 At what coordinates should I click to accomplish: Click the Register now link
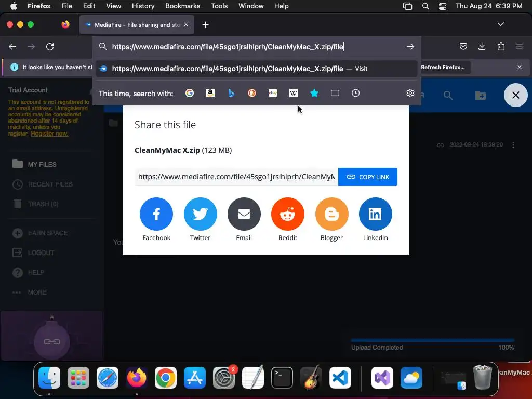tap(49, 134)
